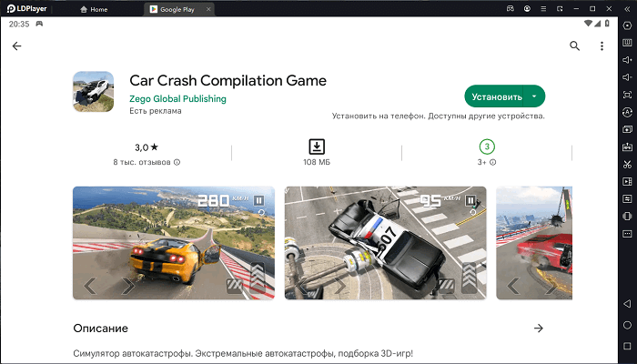This screenshot has width=637, height=364.
Task: Click the 108 МБ size text
Action: pos(317,162)
